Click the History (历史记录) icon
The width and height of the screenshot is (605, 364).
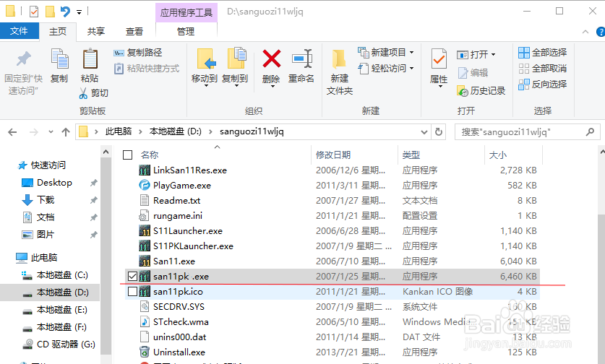click(x=462, y=90)
